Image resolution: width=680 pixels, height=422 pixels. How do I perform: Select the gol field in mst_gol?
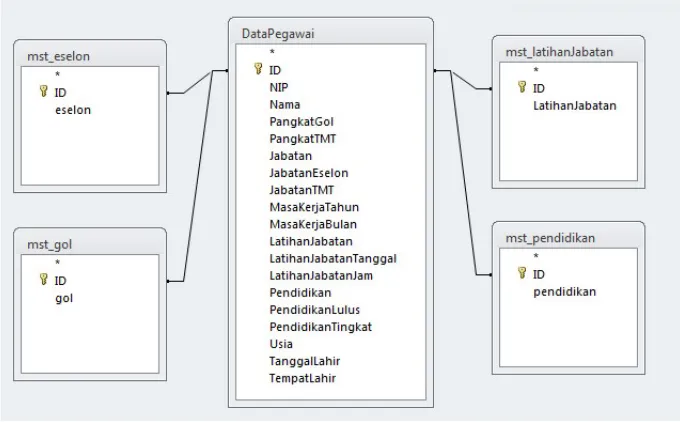90,298
